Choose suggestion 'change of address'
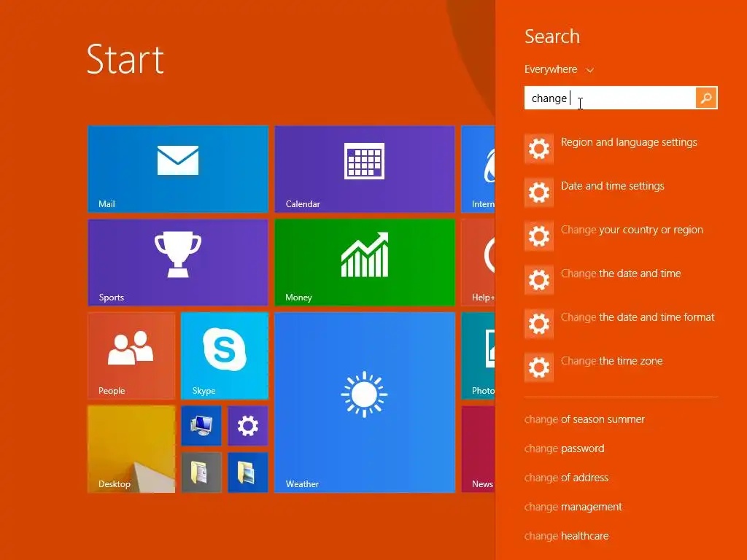 [x=566, y=478]
